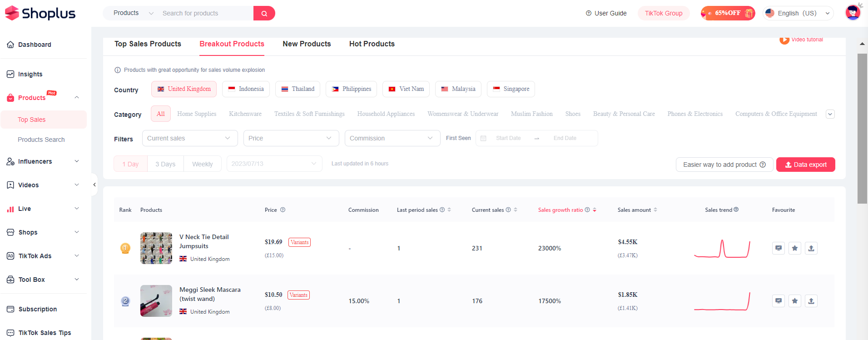Expand more categories chevron

830,114
